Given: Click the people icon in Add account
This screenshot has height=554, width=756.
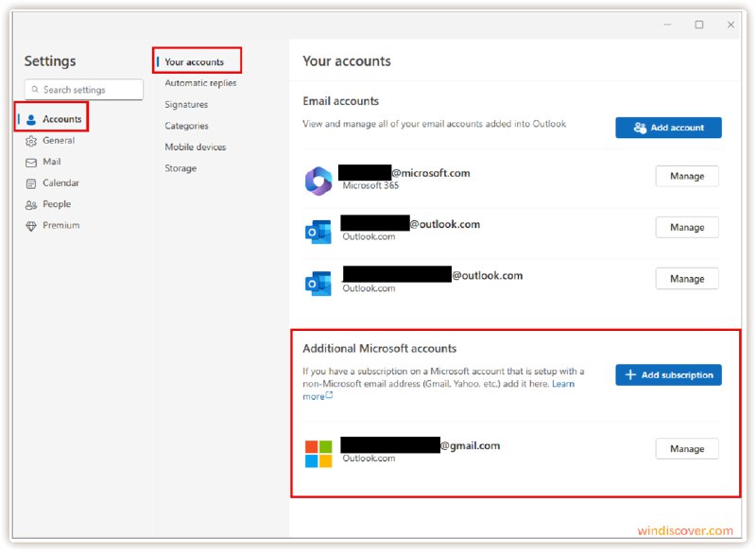Looking at the screenshot, I should tap(640, 128).
